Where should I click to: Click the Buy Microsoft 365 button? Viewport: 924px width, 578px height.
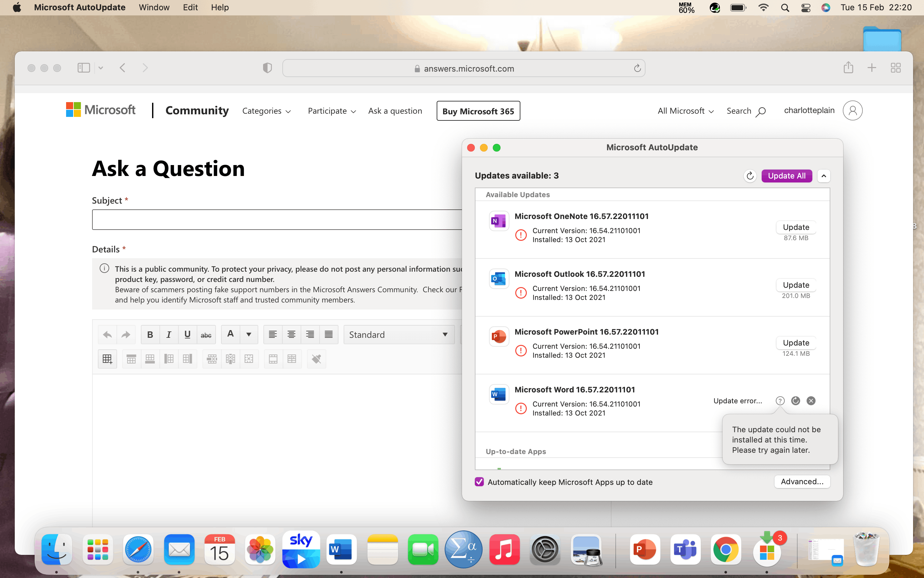click(478, 111)
